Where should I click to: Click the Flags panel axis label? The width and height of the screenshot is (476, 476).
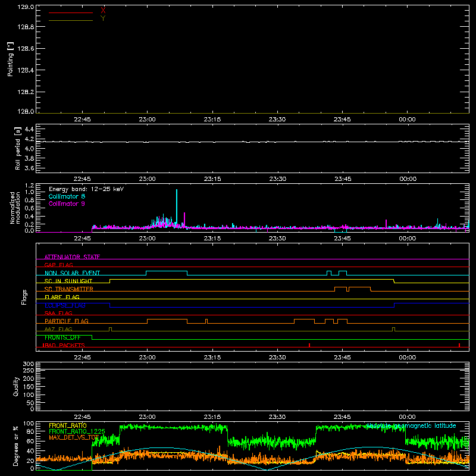coord(24,297)
